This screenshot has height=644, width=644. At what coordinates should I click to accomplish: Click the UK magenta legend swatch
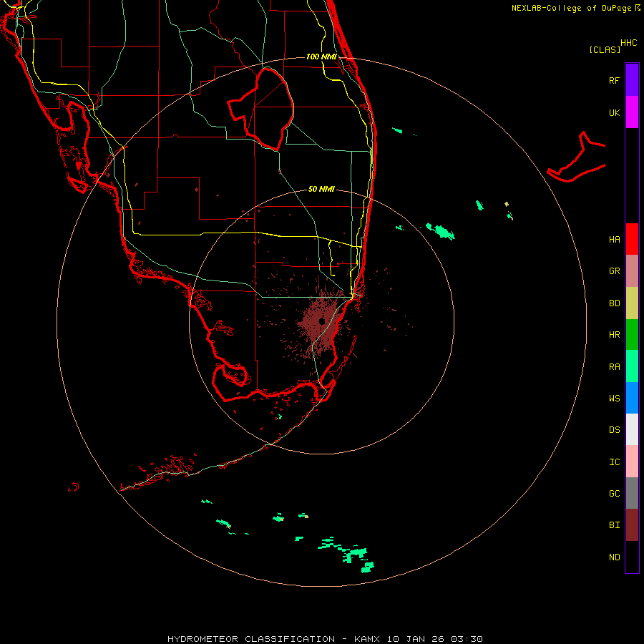pos(632,112)
